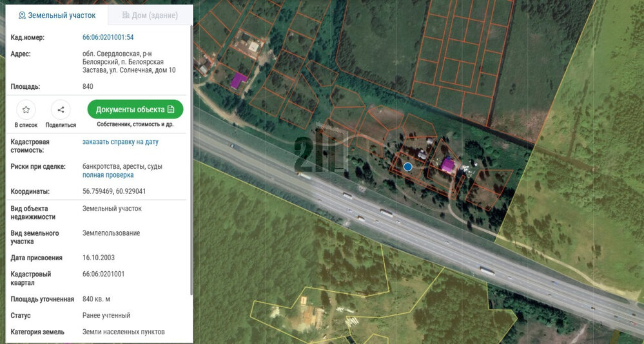Click the star icon above В список
The width and height of the screenshot is (644, 344).
26,110
